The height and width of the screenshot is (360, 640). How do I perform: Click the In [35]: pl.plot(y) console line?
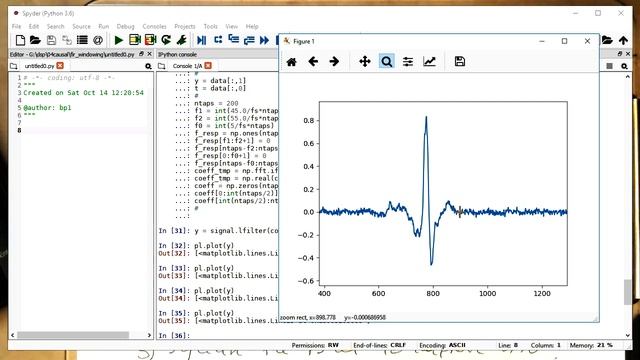[x=196, y=313]
